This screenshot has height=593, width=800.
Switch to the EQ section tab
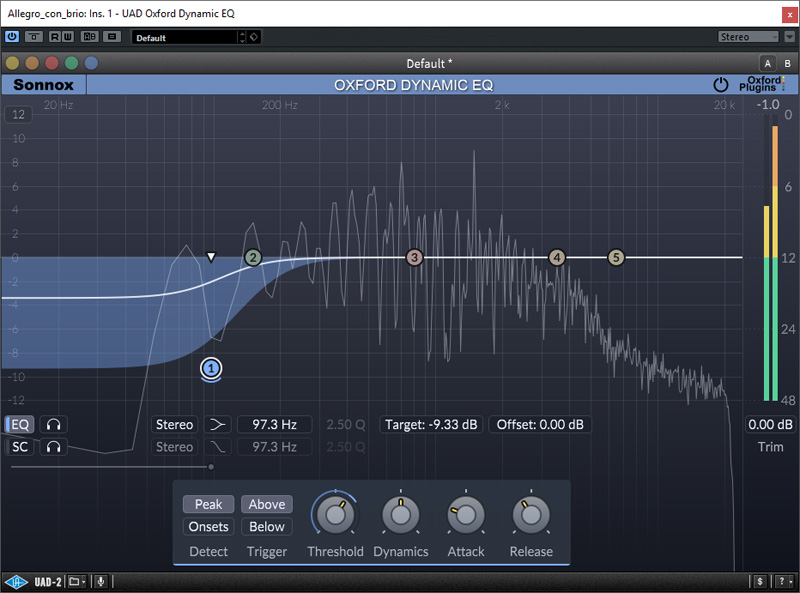pyautogui.click(x=20, y=425)
